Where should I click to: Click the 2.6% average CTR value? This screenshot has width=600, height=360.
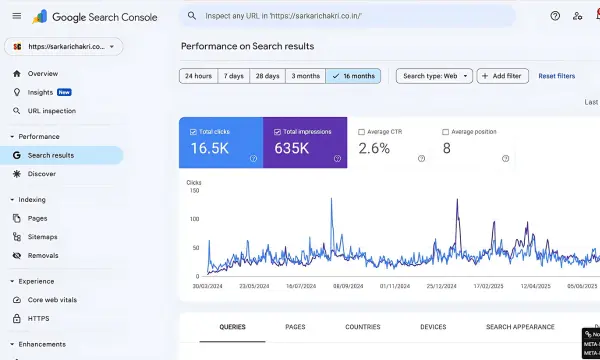[374, 148]
